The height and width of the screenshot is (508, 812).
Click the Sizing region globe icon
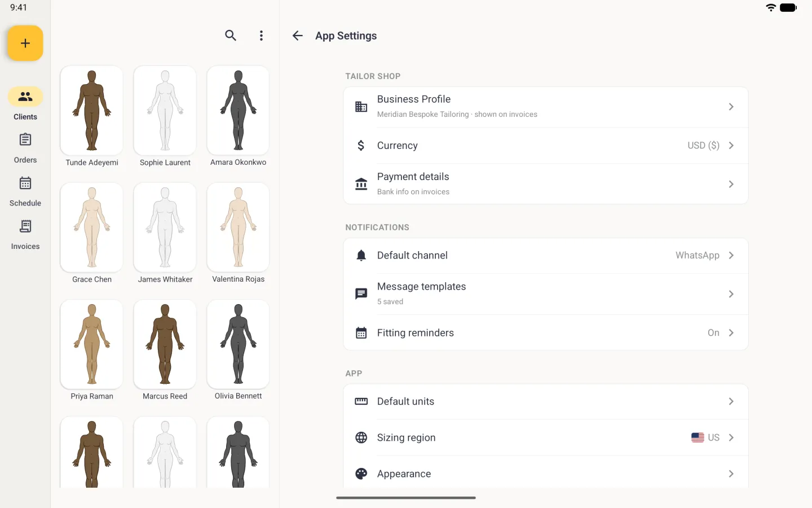click(x=361, y=437)
